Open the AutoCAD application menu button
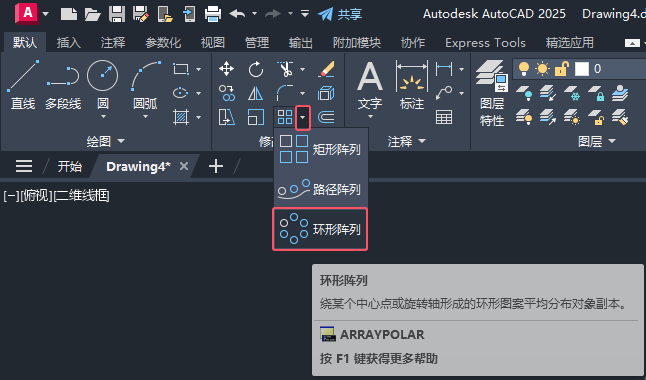Image resolution: width=646 pixels, height=380 pixels. (x=27, y=13)
